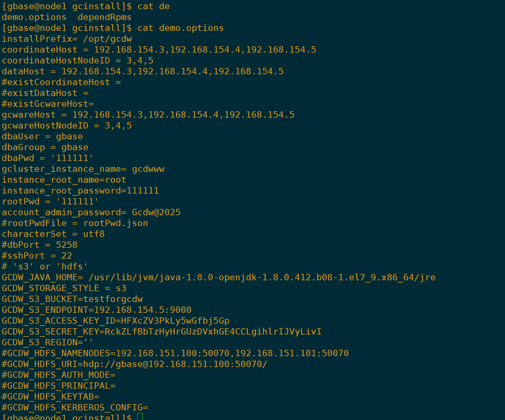505x420 pixels.
Task: Click the #GCDW_HDFS_URI hdp address line
Action: [x=134, y=364]
